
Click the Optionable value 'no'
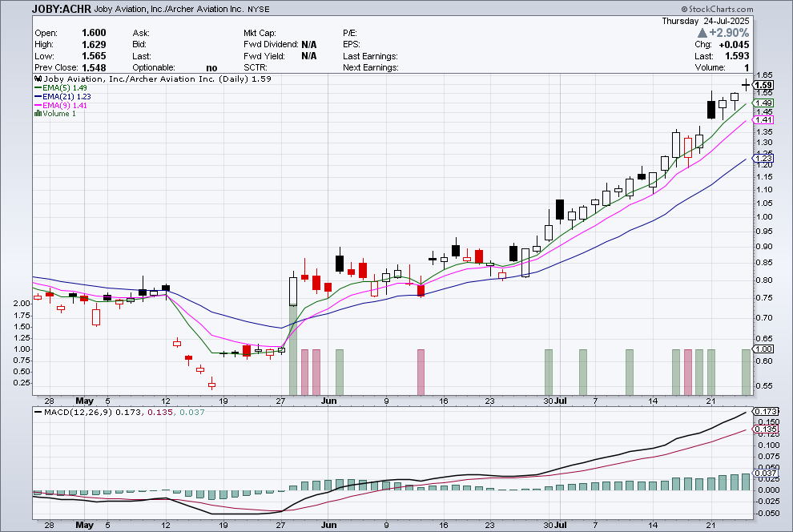click(x=212, y=68)
